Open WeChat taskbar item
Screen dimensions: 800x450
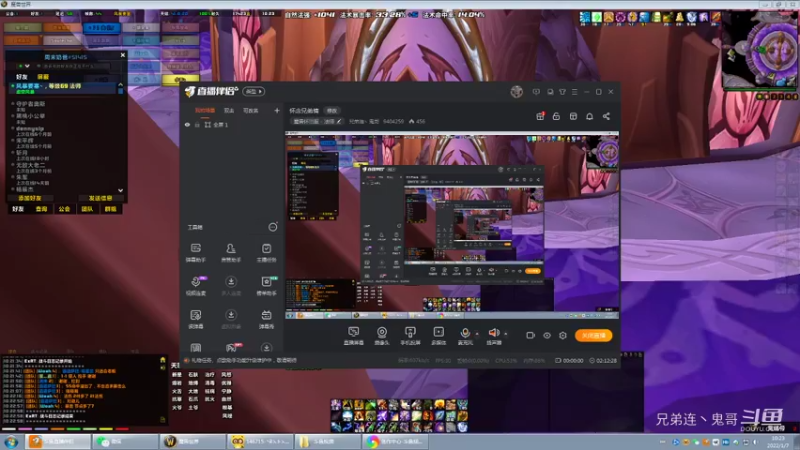coord(125,441)
